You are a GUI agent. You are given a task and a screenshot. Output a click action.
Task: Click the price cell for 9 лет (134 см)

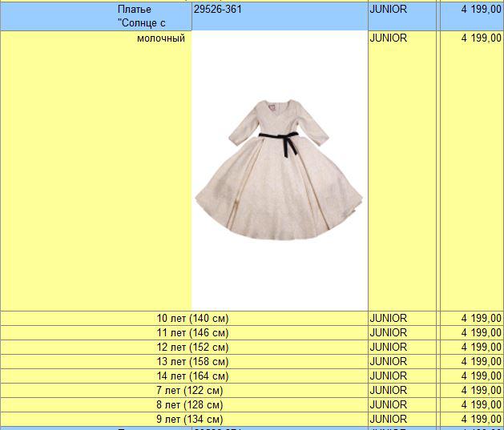[481, 420]
